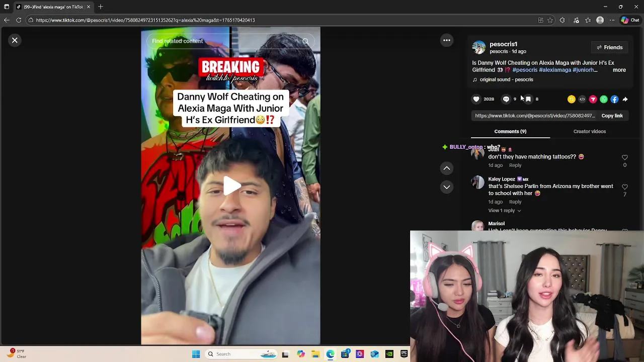Open the embed code icon
The width and height of the screenshot is (644, 362).
(x=582, y=100)
